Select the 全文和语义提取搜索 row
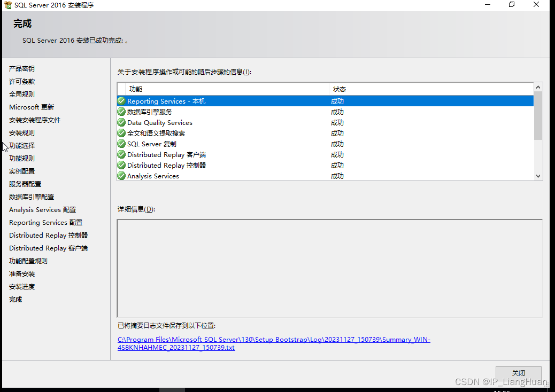 (325, 133)
